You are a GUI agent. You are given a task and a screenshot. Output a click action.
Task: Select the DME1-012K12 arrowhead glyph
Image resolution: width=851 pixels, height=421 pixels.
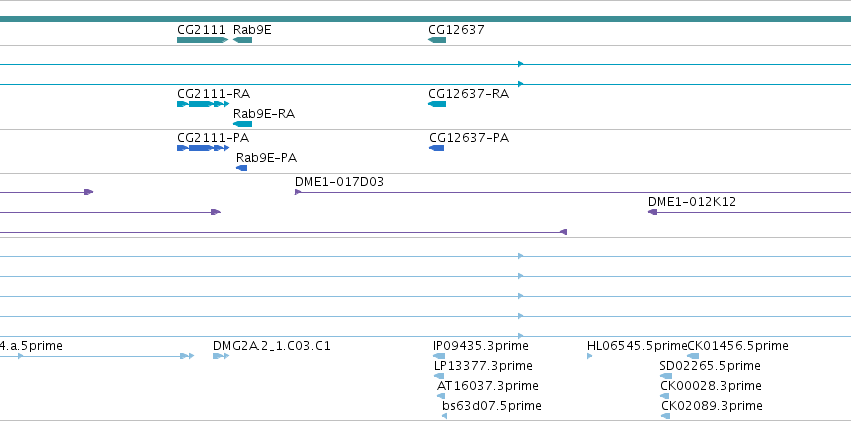[652, 212]
